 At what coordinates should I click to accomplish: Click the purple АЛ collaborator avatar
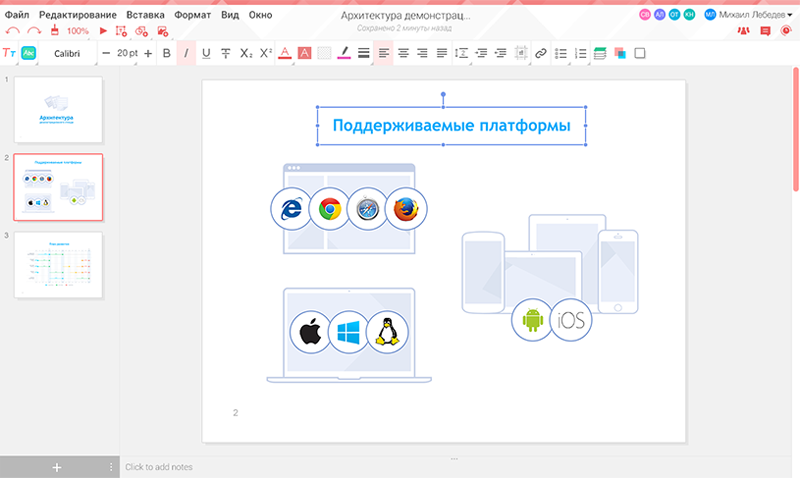660,15
